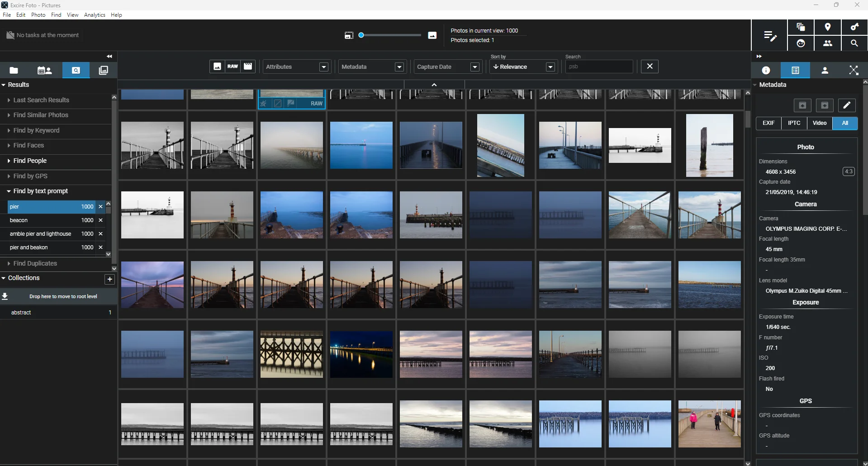Toggle the video file type filter
868x466 pixels.
click(x=248, y=67)
